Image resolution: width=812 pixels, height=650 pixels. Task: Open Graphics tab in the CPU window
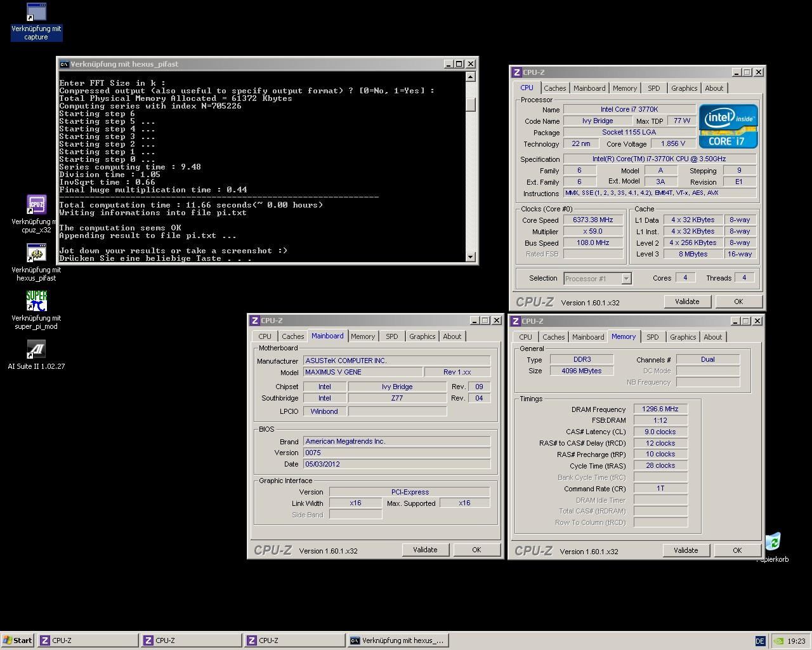coord(684,88)
